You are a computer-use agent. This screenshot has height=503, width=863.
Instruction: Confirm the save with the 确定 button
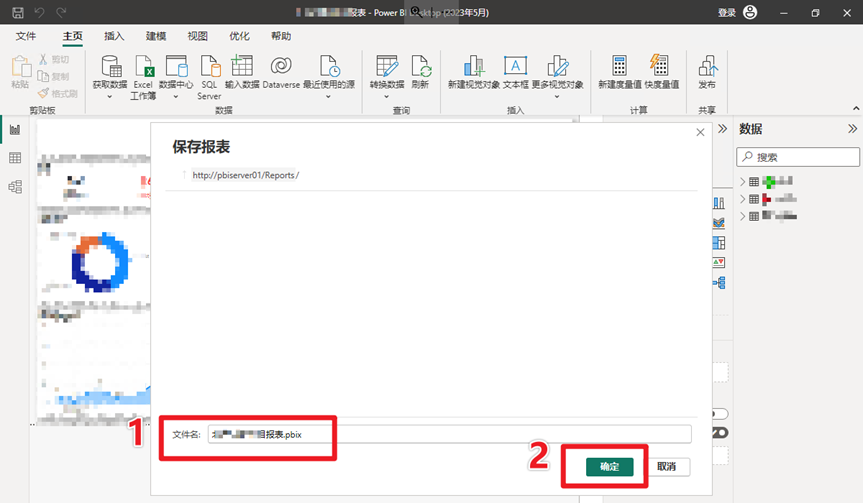tap(609, 467)
